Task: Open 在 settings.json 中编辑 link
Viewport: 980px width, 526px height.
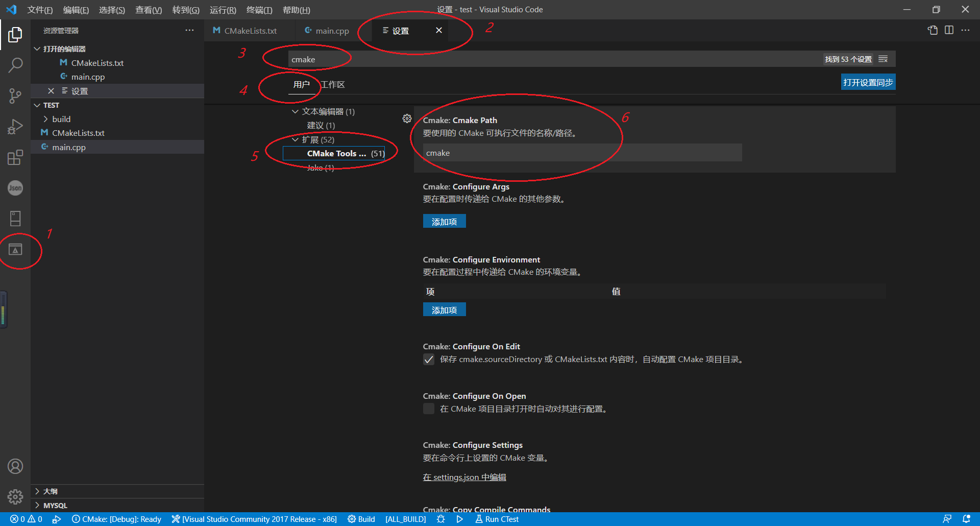Action: [464, 477]
